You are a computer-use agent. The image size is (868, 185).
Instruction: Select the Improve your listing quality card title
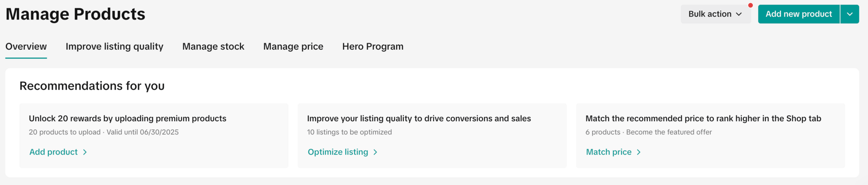pos(419,119)
